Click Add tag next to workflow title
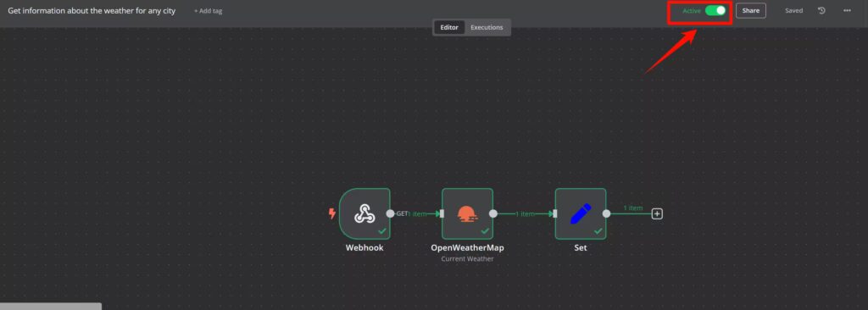 click(209, 11)
